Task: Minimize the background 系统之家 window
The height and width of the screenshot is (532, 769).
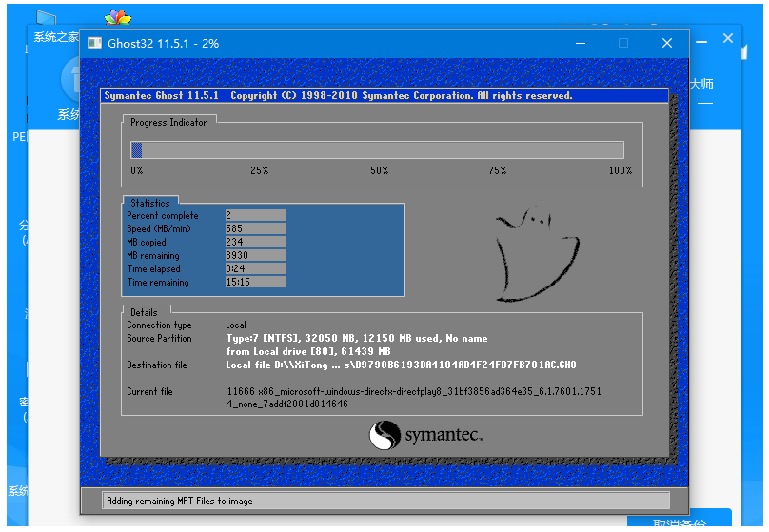Action: point(701,39)
